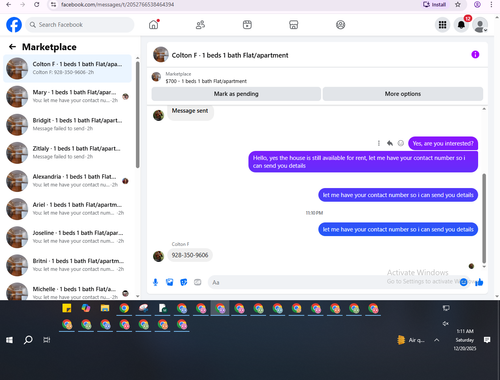Select the Colton F conversation in the list
The height and width of the screenshot is (380, 500).
pos(67,68)
